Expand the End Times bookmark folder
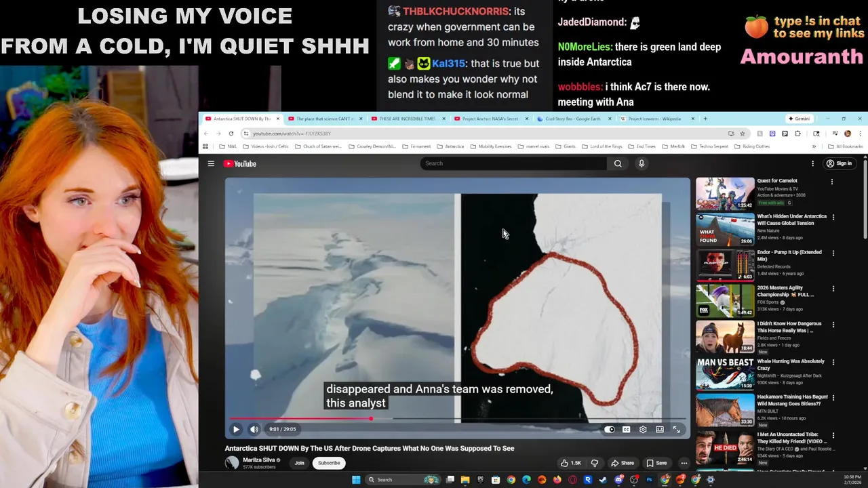 tap(642, 146)
